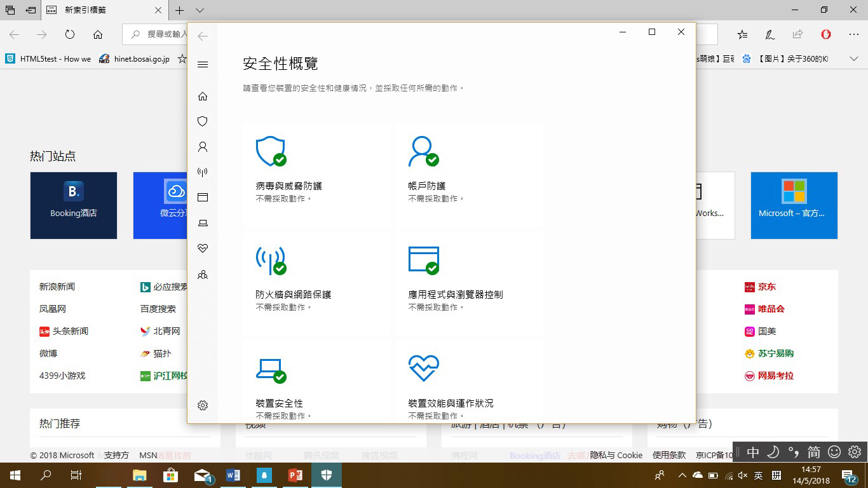
Task: Open the 网易考拉 shopping link
Action: [x=769, y=376]
